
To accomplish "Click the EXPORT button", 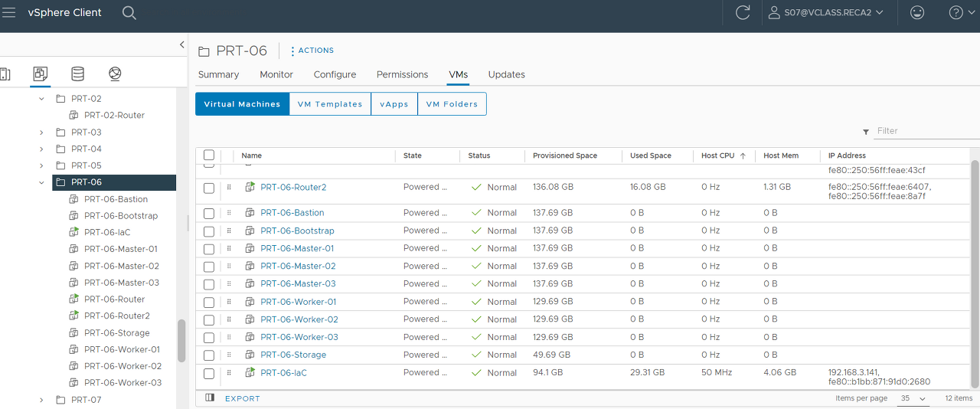I will [x=242, y=399].
